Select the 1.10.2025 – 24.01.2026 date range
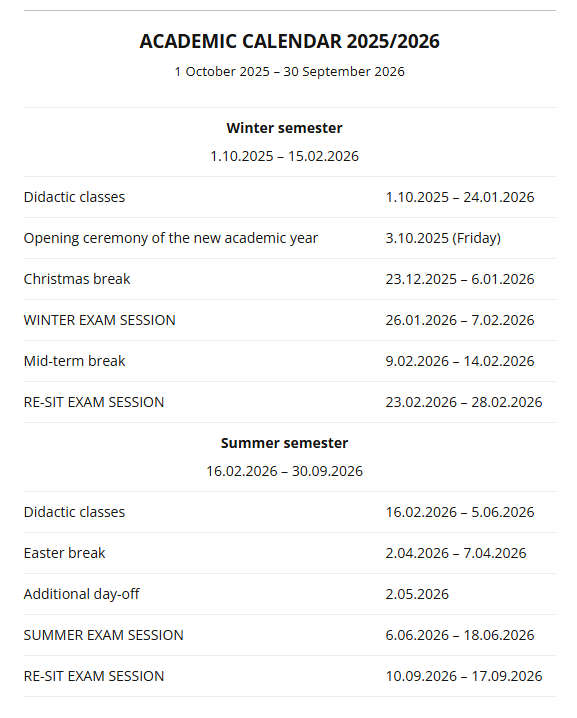The image size is (577, 718). (460, 197)
